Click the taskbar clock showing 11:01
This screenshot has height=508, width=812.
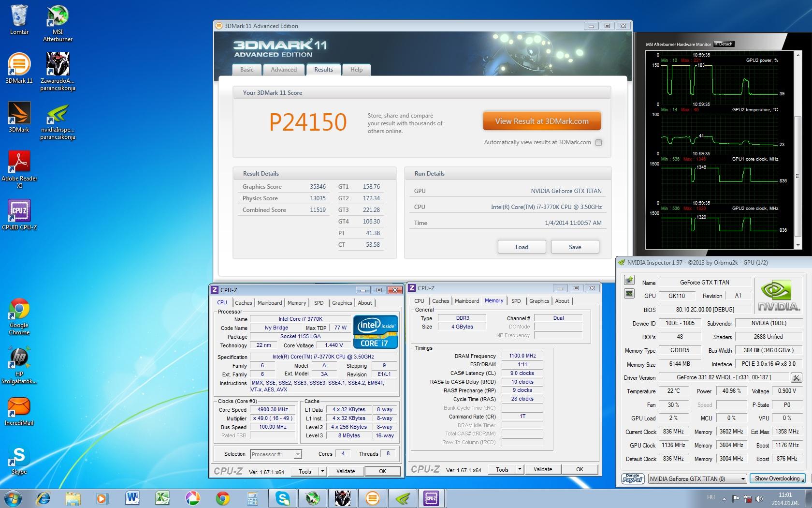click(x=785, y=498)
